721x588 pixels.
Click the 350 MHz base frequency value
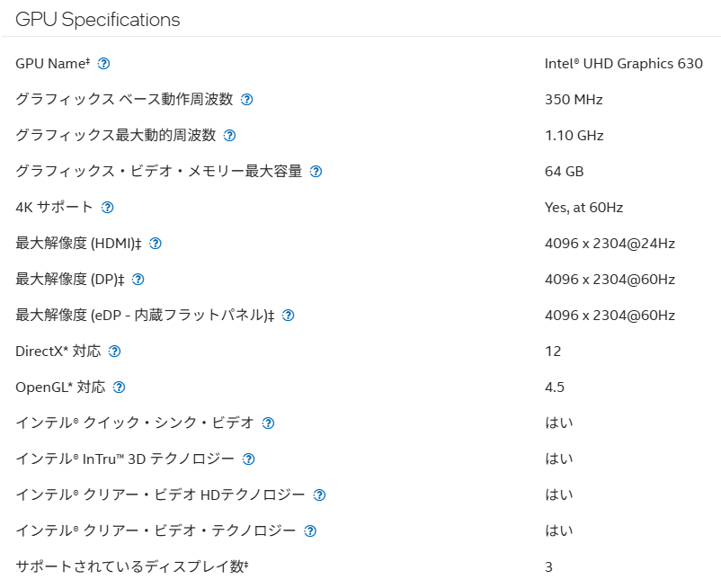pos(574,99)
